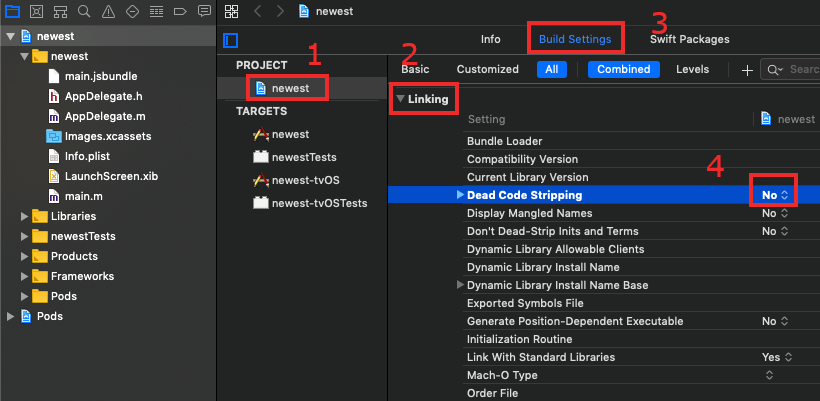The image size is (820, 401).
Task: Expand the Libraries folder
Action: 24,216
